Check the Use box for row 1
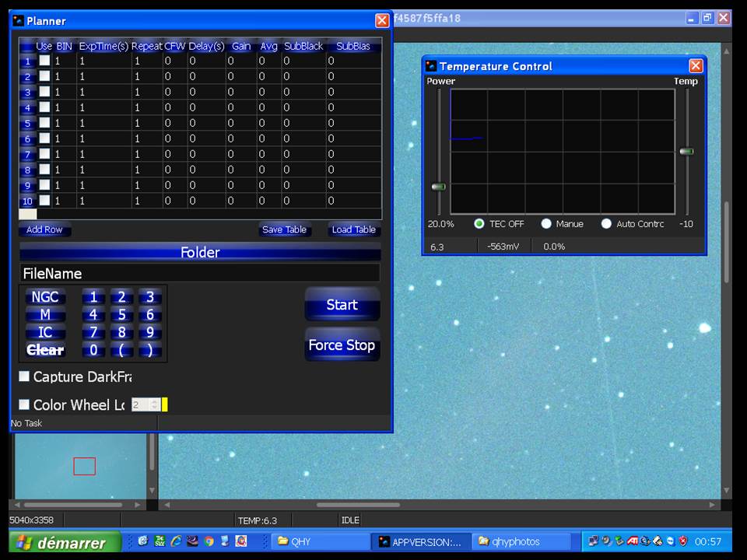 coord(45,61)
